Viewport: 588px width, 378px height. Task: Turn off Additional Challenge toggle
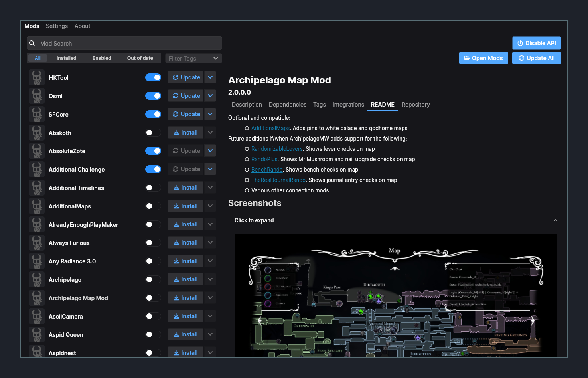[153, 169]
